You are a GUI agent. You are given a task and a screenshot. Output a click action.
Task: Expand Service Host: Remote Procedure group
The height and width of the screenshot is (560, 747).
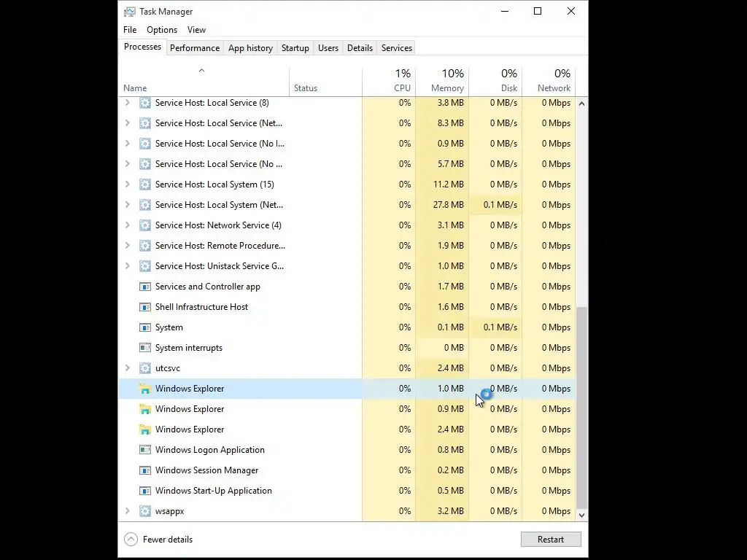(127, 246)
